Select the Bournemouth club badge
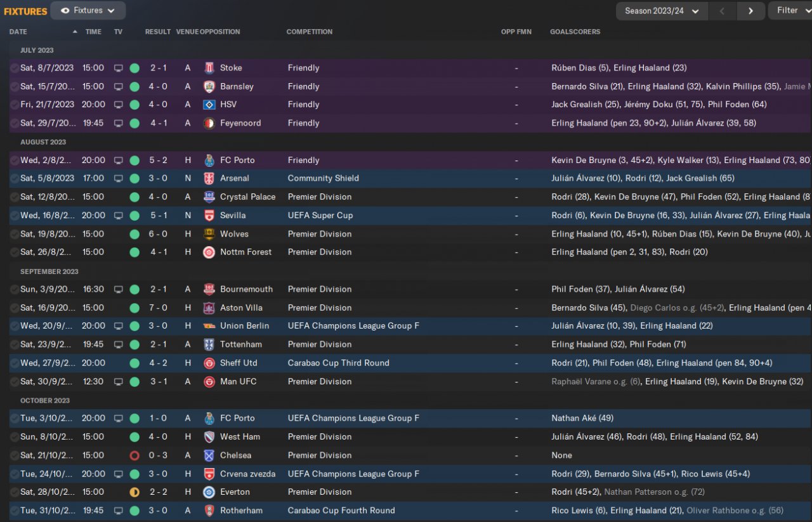The width and height of the screenshot is (812, 522). pos(209,289)
